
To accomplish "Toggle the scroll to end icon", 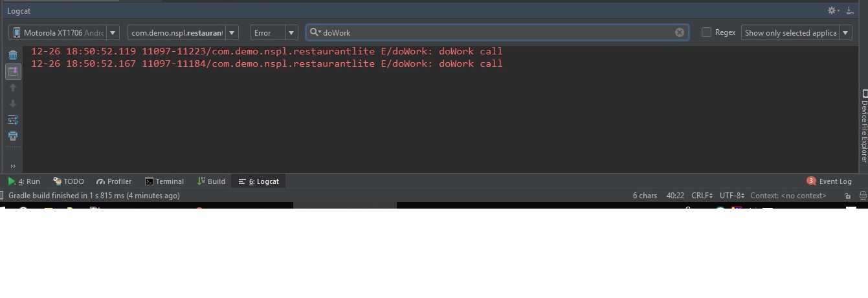I will 13,71.
